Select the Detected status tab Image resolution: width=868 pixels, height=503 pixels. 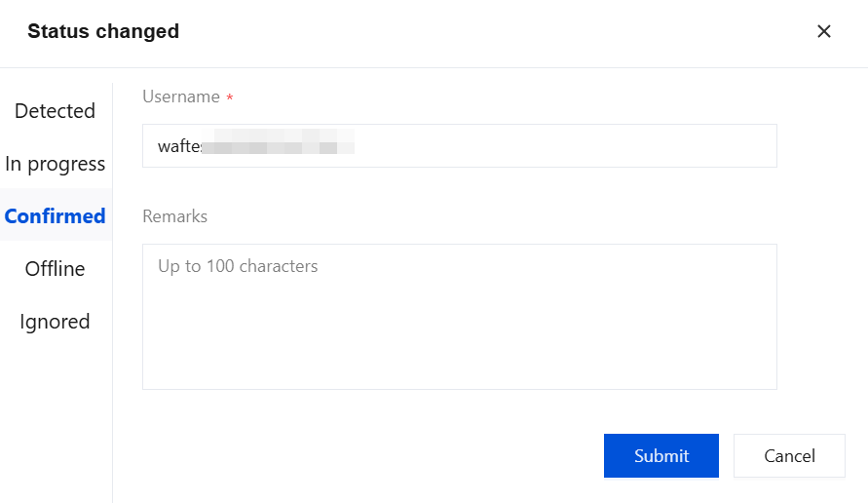pos(55,111)
